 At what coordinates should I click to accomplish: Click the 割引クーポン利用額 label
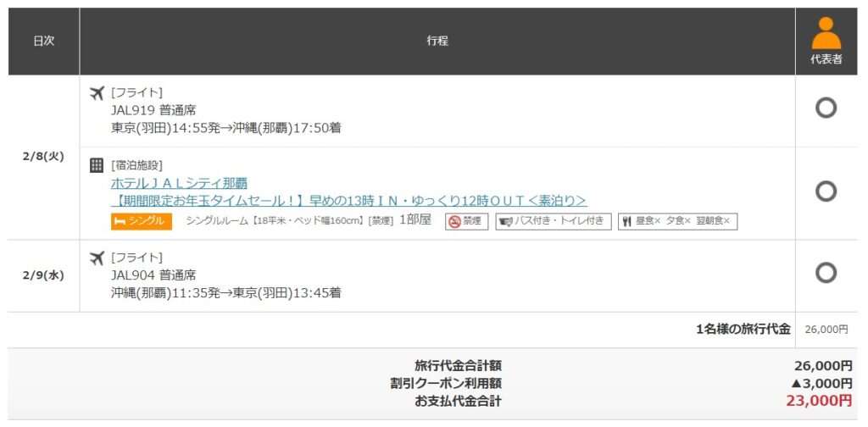coord(446,383)
